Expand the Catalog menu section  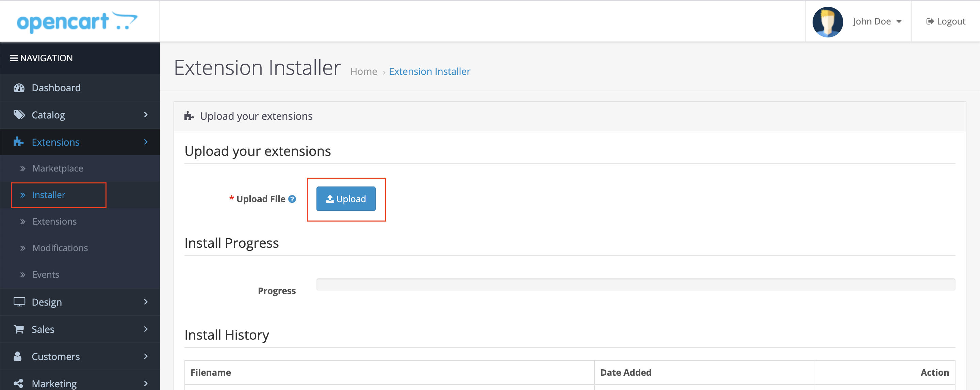point(79,114)
